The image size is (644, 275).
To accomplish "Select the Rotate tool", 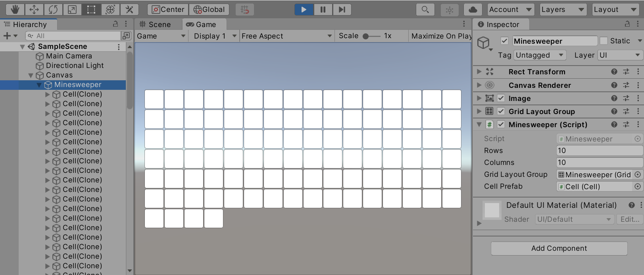I will coord(53,10).
